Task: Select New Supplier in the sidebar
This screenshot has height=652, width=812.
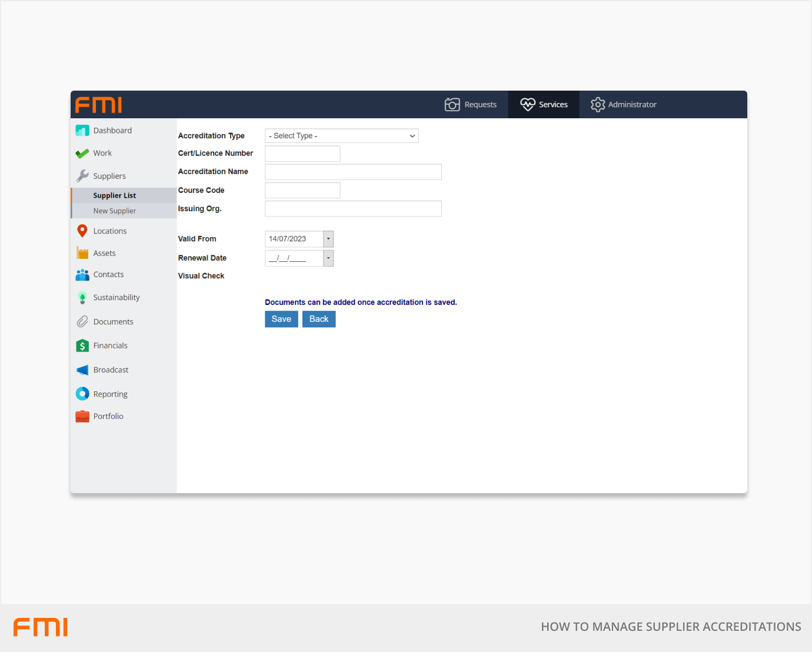Action: pos(115,211)
